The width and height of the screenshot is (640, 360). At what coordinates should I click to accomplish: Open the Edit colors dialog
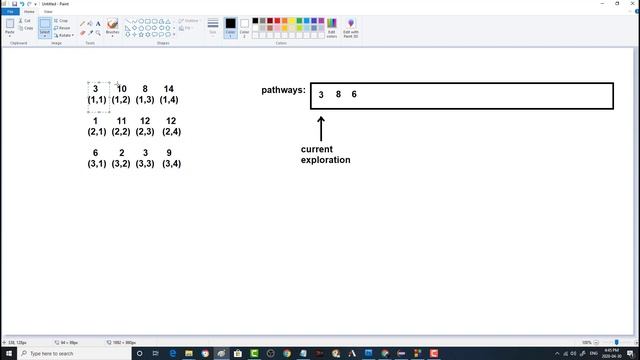tap(332, 28)
